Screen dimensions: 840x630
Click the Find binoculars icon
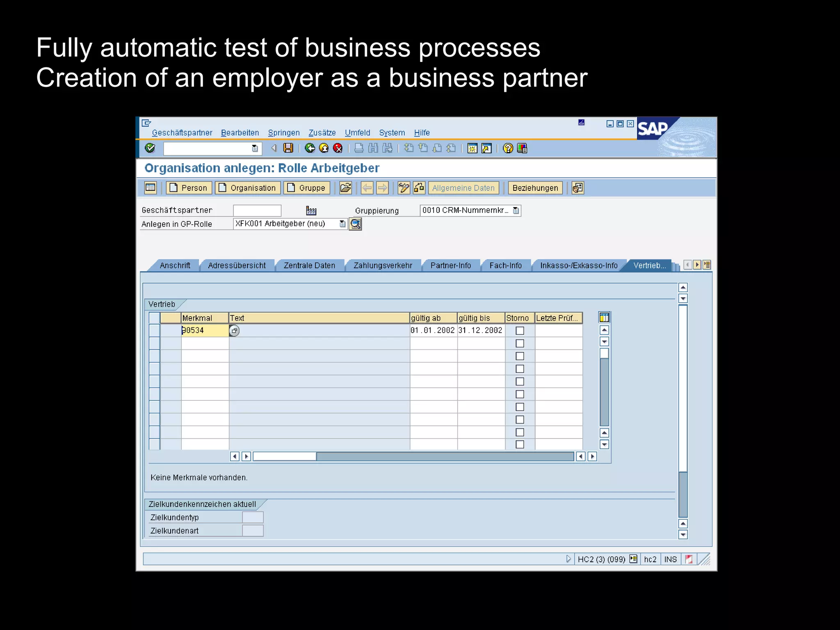tap(373, 148)
